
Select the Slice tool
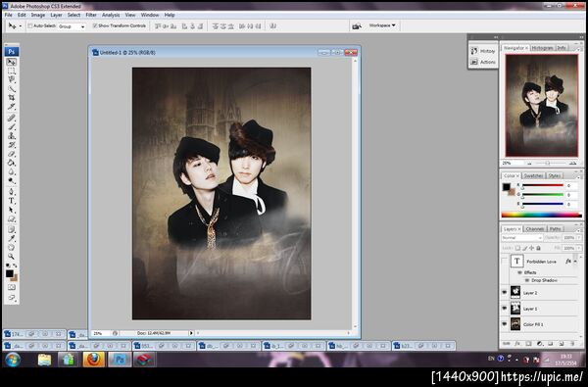(x=11, y=107)
